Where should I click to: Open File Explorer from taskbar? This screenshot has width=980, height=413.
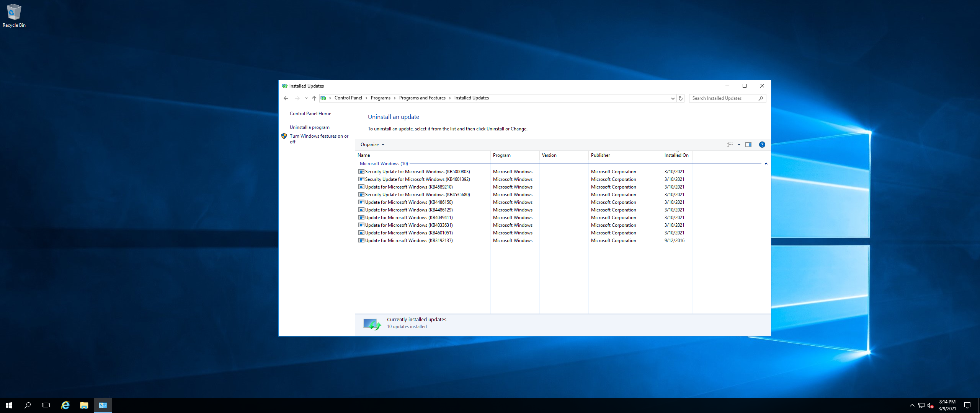(84, 405)
